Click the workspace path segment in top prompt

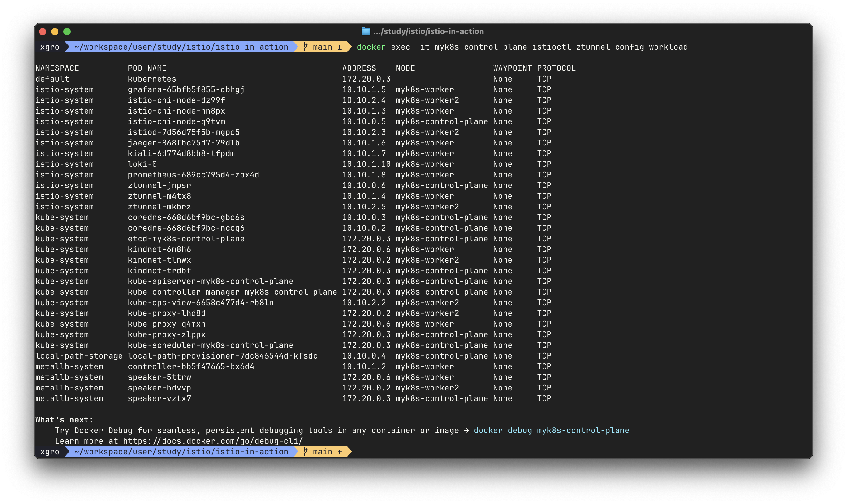[181, 47]
